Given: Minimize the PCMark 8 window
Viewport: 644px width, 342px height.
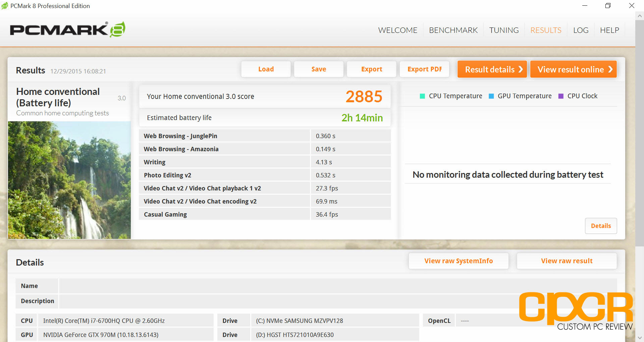Looking at the screenshot, I should pyautogui.click(x=585, y=6).
